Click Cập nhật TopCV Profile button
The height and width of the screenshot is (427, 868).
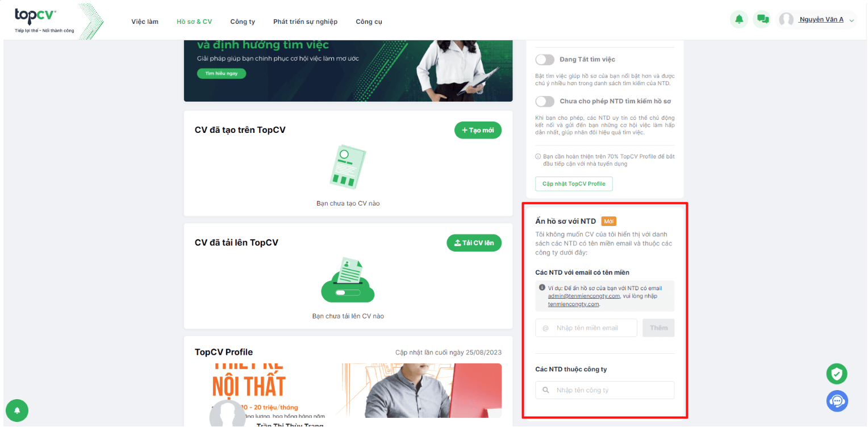[574, 184]
